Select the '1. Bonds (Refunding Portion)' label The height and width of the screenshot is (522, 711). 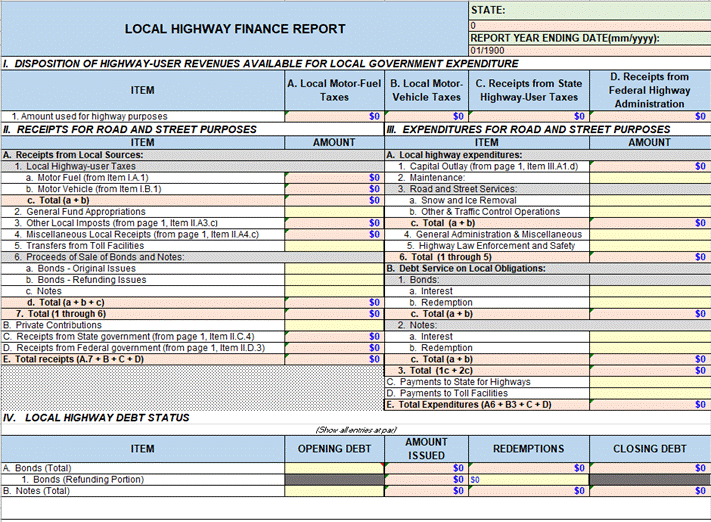click(x=83, y=479)
